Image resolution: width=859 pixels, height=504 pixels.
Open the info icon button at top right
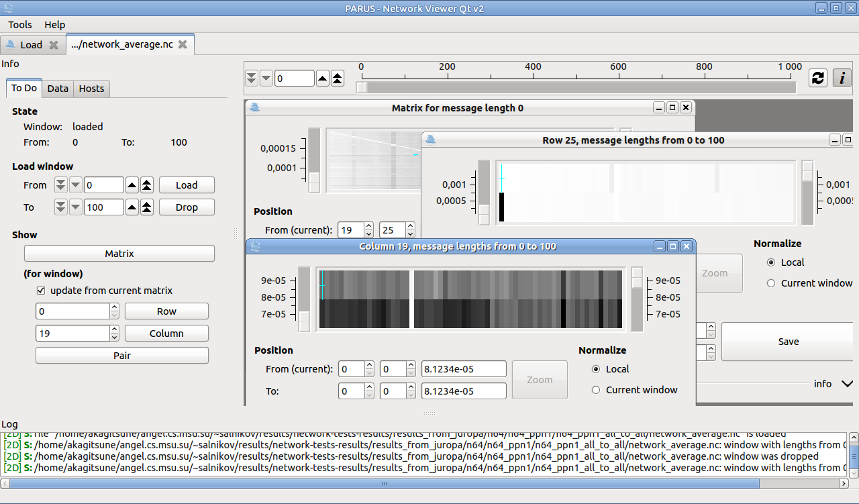pos(842,78)
